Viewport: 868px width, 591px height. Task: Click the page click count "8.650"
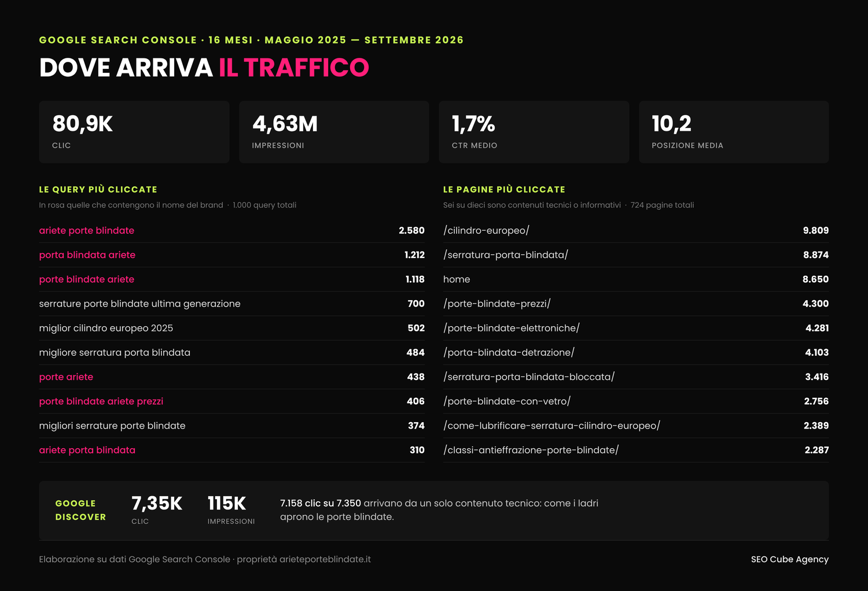[x=816, y=279]
